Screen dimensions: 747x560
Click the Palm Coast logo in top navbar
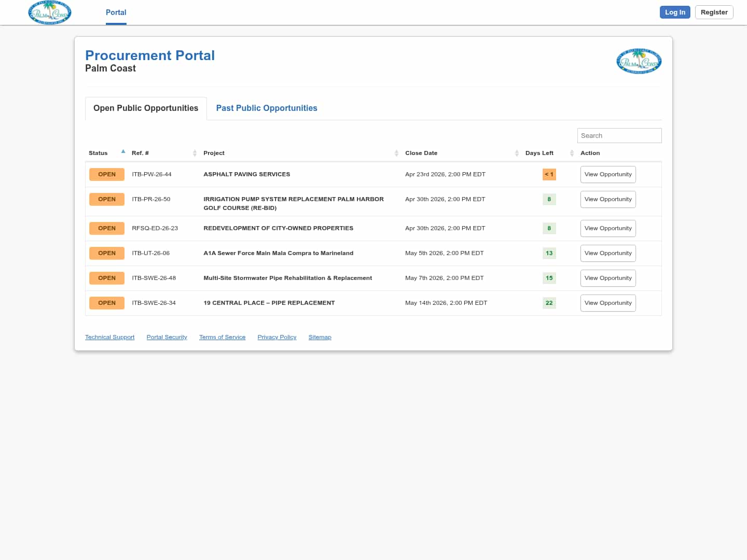coord(50,12)
